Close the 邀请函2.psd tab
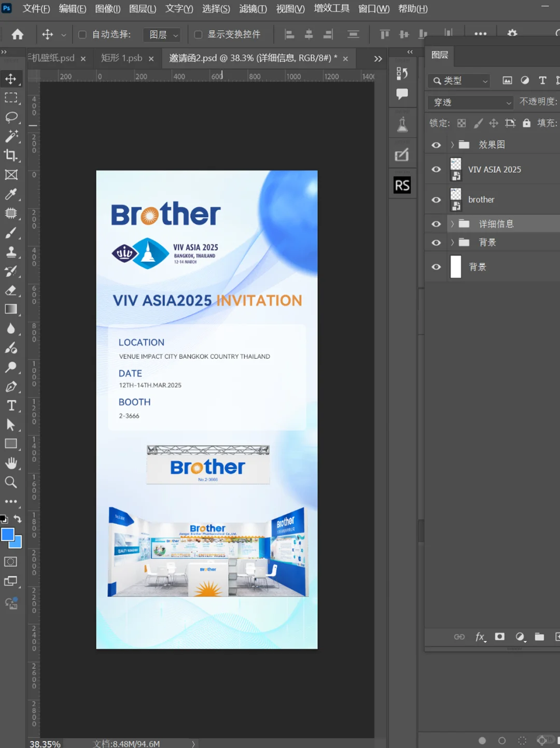This screenshot has width=560, height=748. pyautogui.click(x=345, y=59)
